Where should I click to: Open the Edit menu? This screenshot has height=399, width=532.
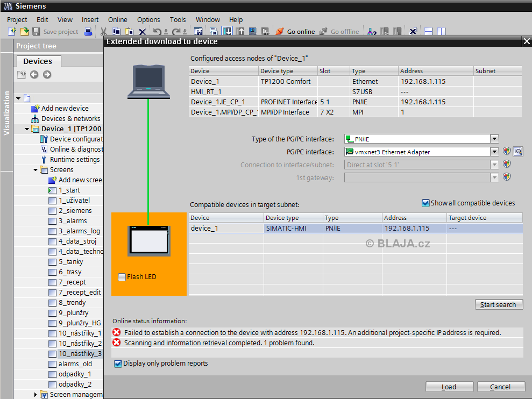point(42,20)
